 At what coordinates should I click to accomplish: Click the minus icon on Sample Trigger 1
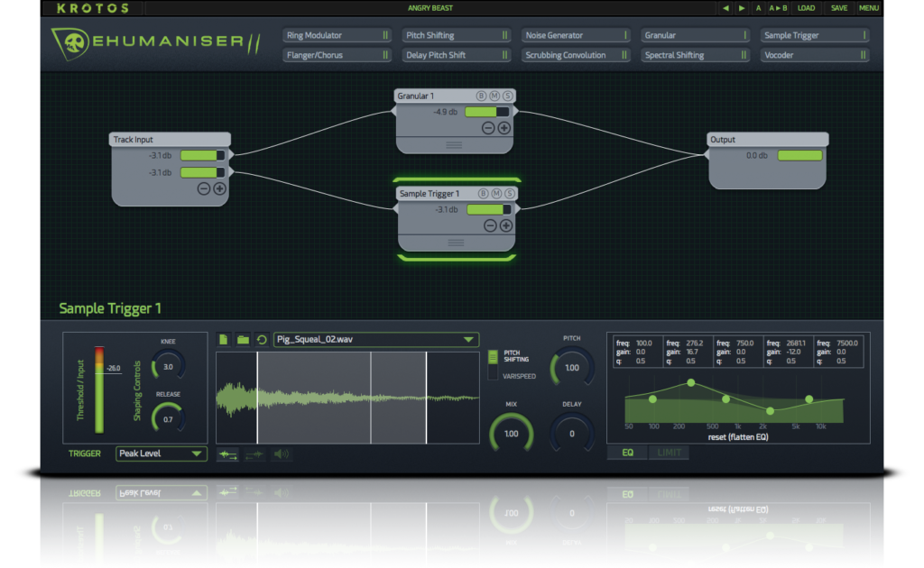tap(488, 225)
